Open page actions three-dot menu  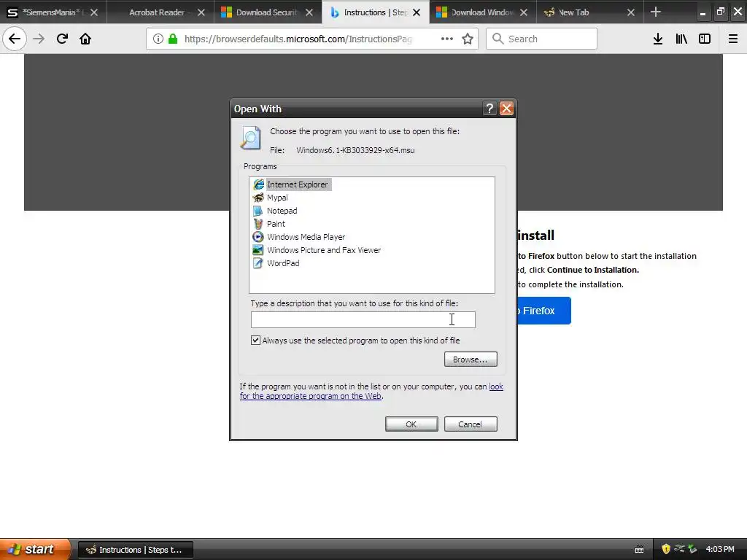click(x=447, y=39)
